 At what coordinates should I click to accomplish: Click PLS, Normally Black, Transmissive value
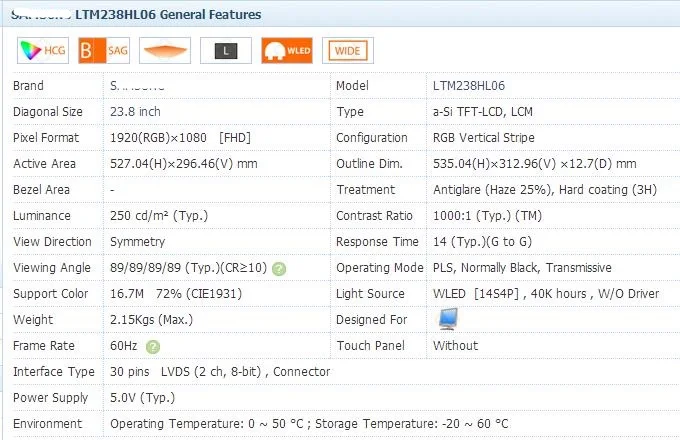[x=522, y=268]
